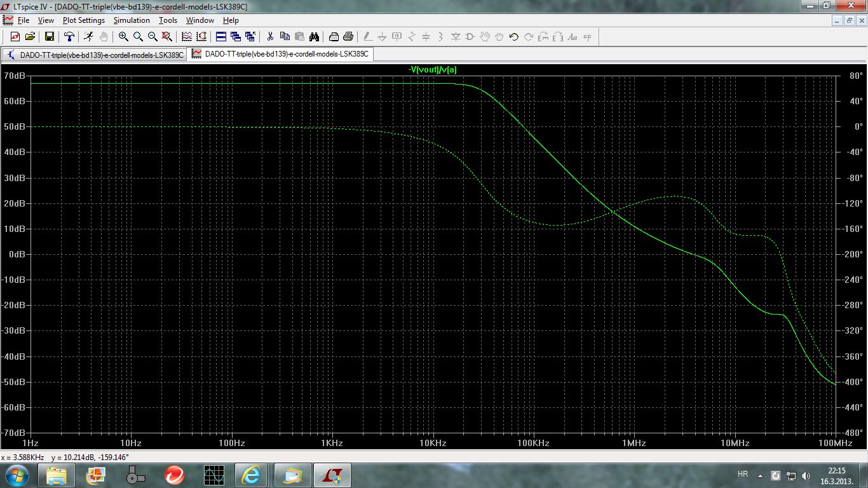Click the Place Text Aa icon
Image resolution: width=868 pixels, height=488 pixels.
[x=573, y=37]
